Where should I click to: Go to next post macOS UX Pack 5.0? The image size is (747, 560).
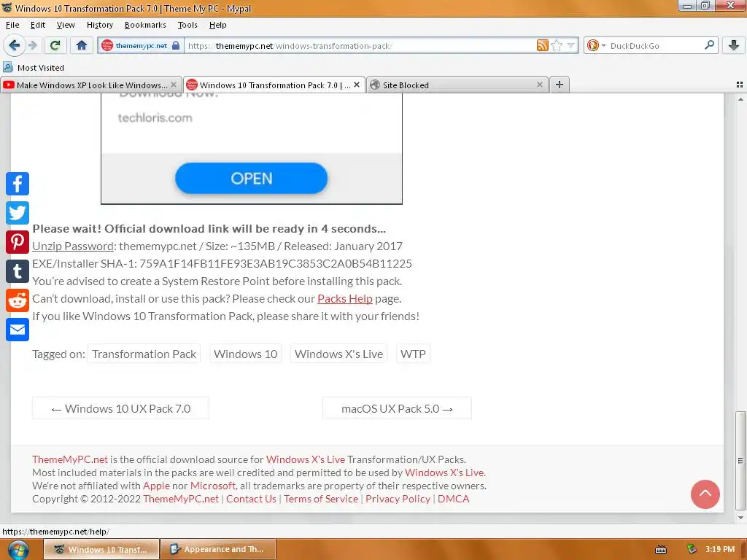[397, 408]
